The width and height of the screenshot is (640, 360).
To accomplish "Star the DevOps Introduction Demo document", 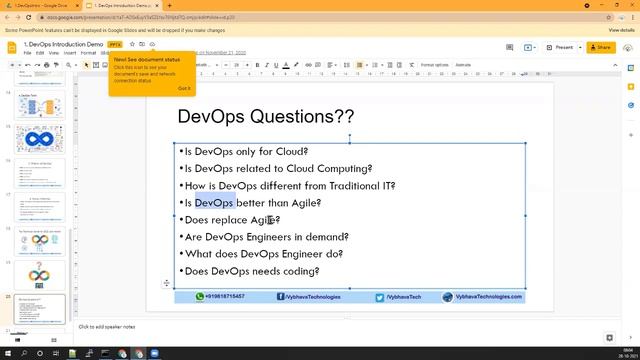I will pyautogui.click(x=132, y=44).
